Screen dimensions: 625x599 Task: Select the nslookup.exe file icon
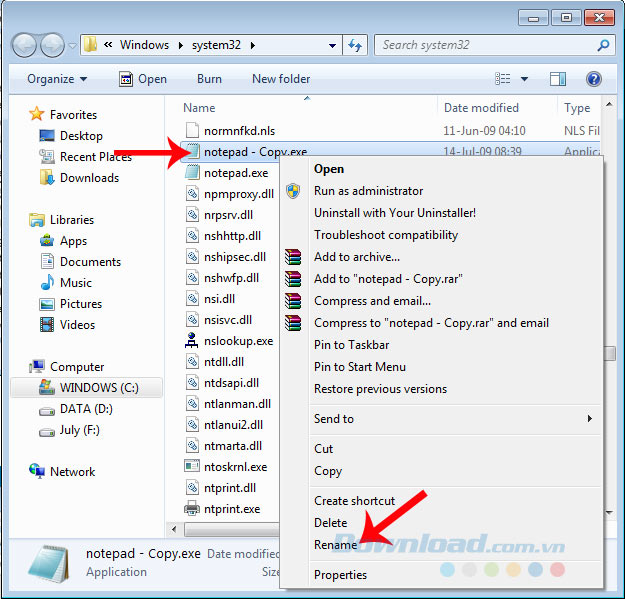coord(192,341)
